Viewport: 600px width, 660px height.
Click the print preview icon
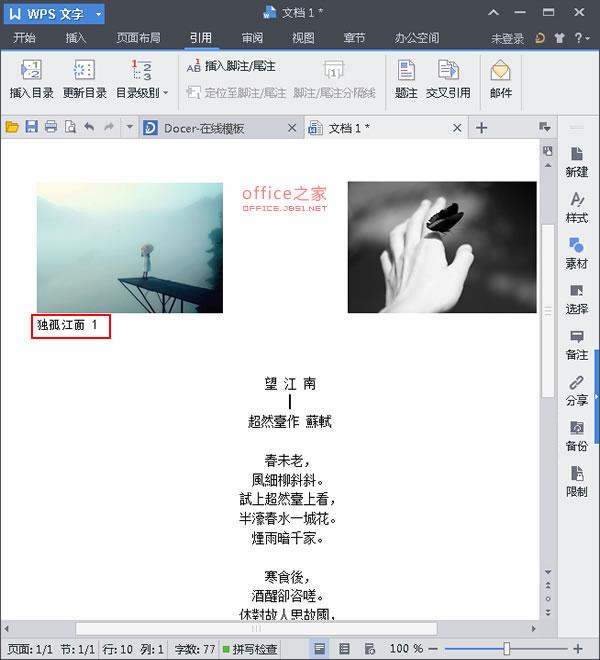[x=70, y=127]
